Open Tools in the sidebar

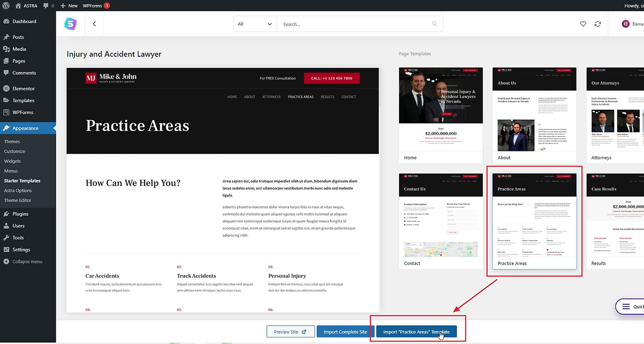point(28,237)
